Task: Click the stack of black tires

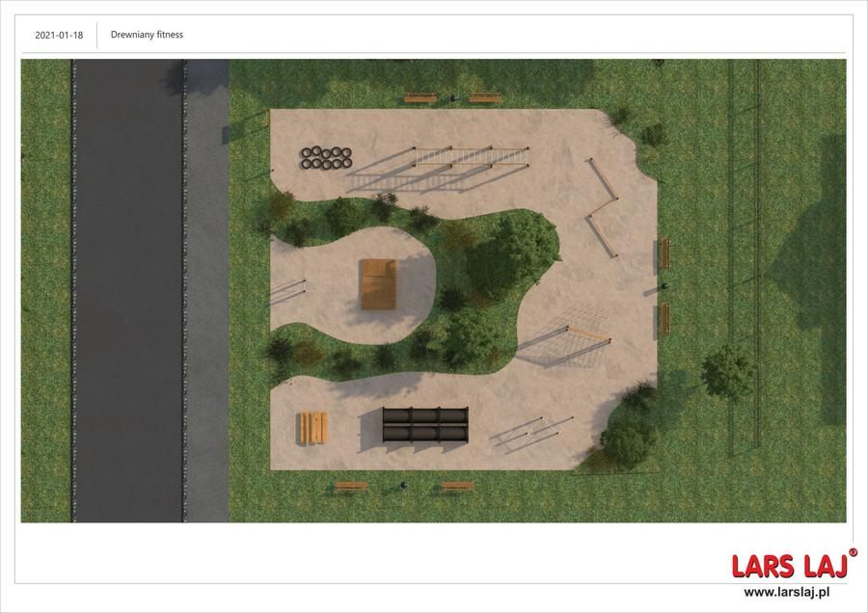Action: tap(325, 158)
